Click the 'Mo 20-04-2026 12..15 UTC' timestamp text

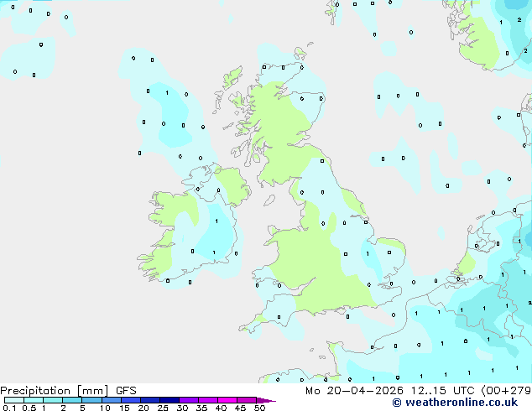[392, 391]
